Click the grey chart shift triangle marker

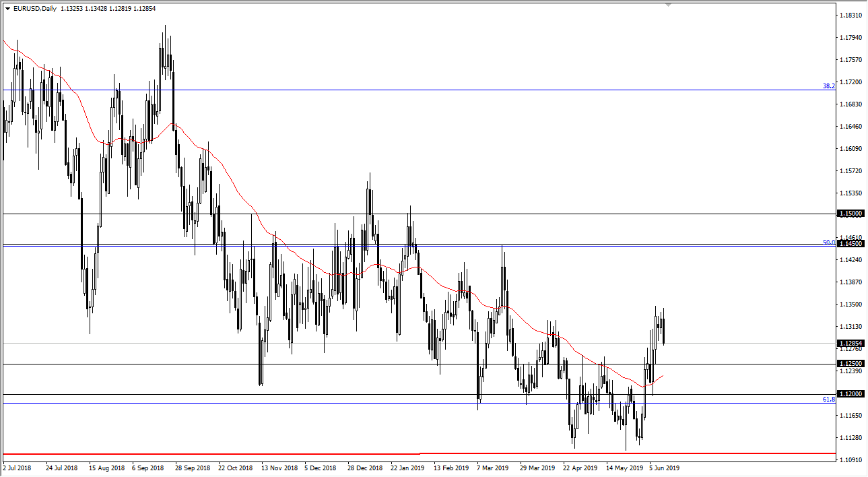[668, 4]
